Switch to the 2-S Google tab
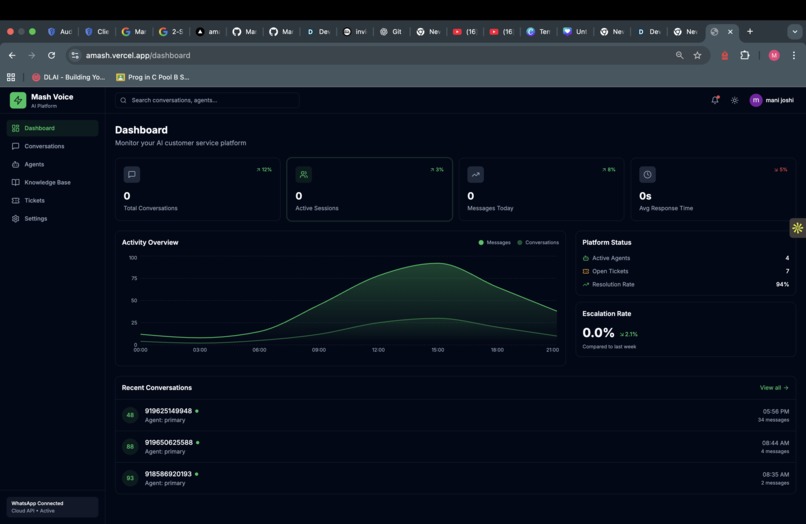806x524 pixels. (x=171, y=32)
